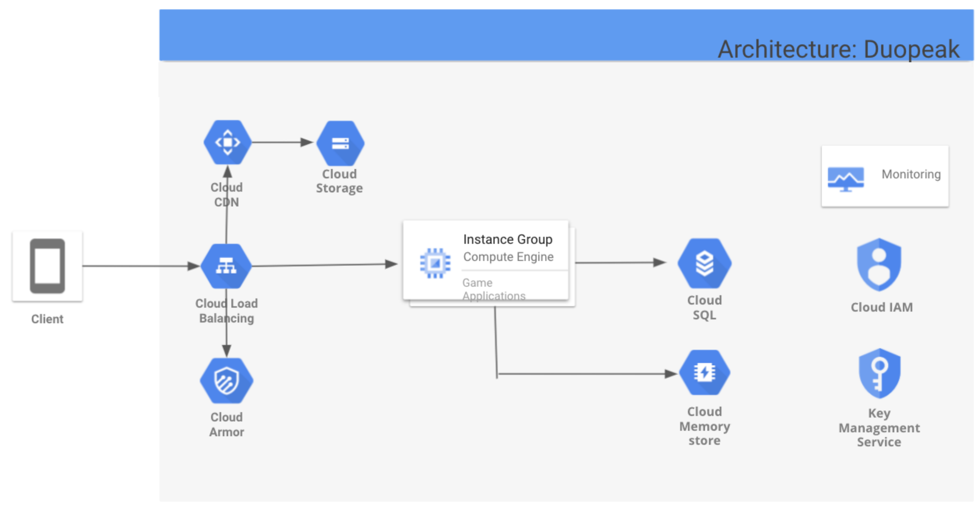Image resolution: width=980 pixels, height=511 pixels.
Task: Click the 'Instance Group' heading
Action: coord(508,239)
